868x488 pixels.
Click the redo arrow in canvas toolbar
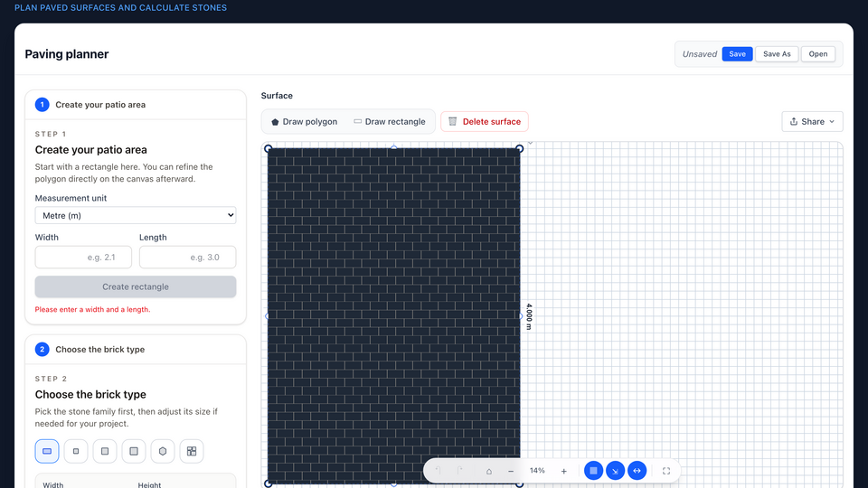coord(460,471)
